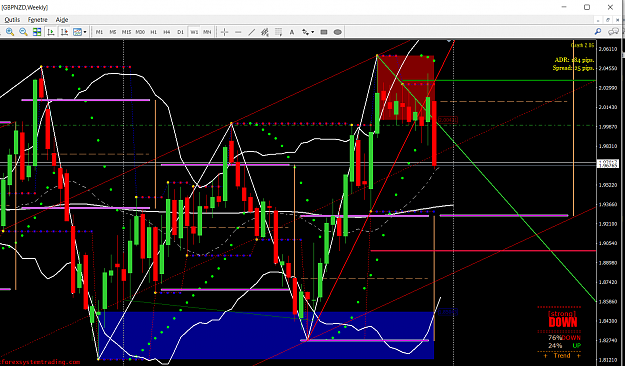Select the Equidistant Channel tool

point(265,32)
